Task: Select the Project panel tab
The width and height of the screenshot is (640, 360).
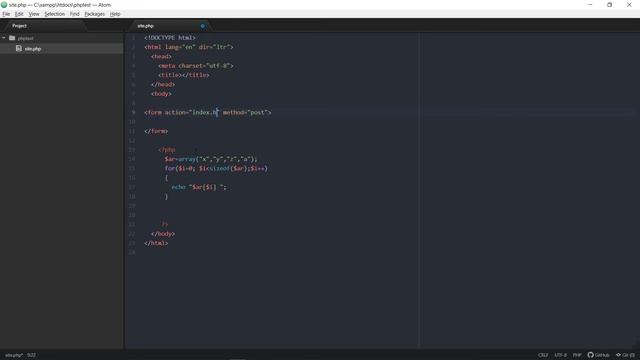Action: (x=19, y=26)
